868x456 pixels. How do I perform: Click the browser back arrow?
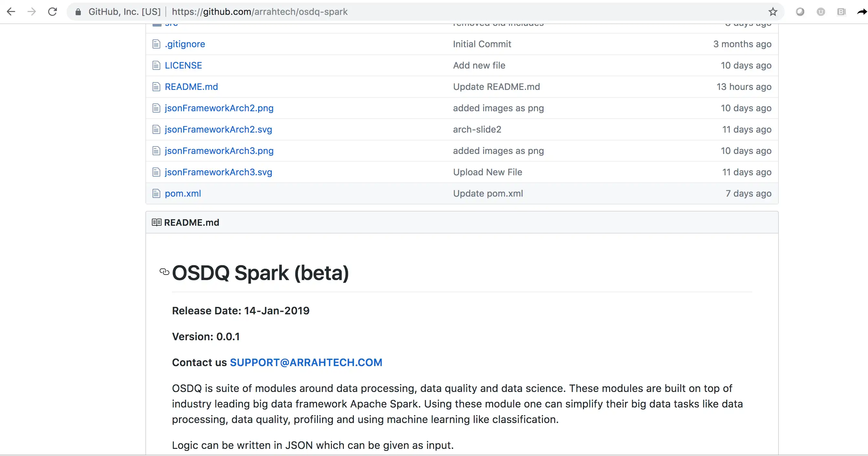coord(11,12)
